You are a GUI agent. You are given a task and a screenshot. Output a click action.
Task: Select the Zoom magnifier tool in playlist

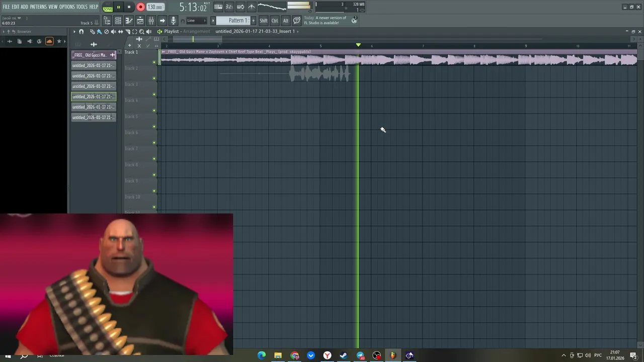(x=141, y=31)
